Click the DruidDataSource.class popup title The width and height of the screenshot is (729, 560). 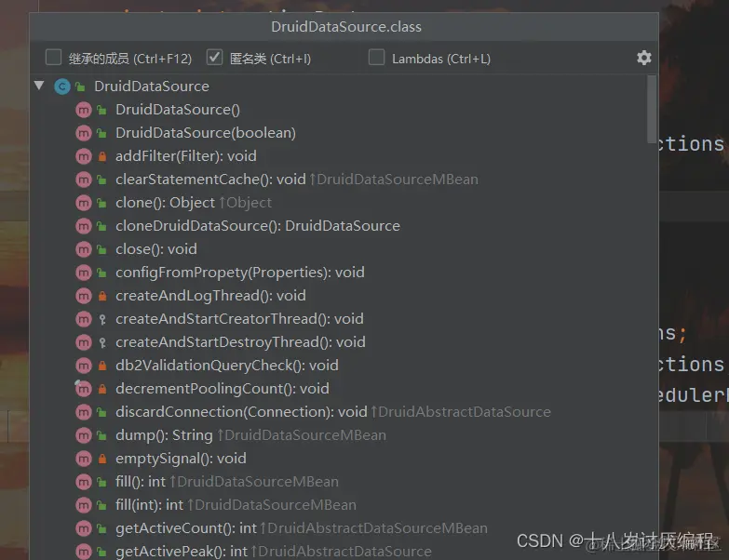pyautogui.click(x=346, y=27)
